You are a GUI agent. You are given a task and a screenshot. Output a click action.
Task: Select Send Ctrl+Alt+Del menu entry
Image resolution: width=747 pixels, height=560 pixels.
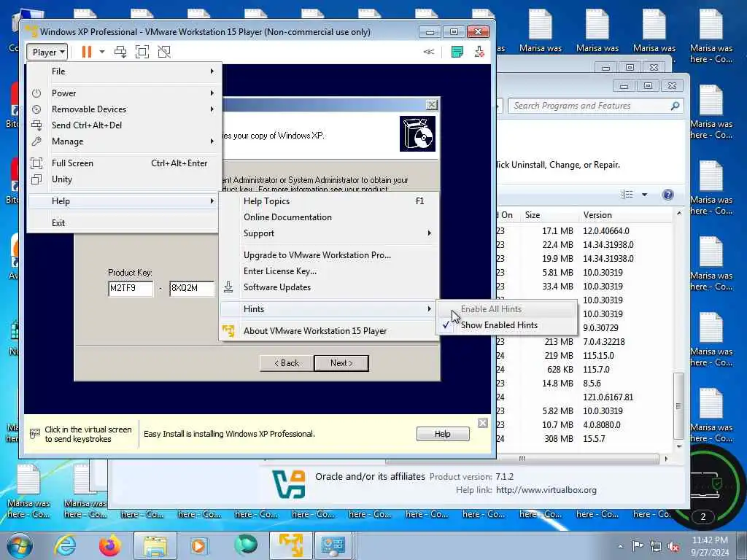point(125,125)
